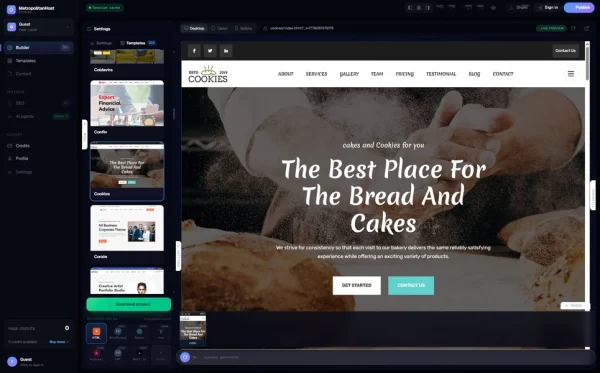This screenshot has height=373, width=600.
Task: Click the right panel layout icon
Action: 428,8
